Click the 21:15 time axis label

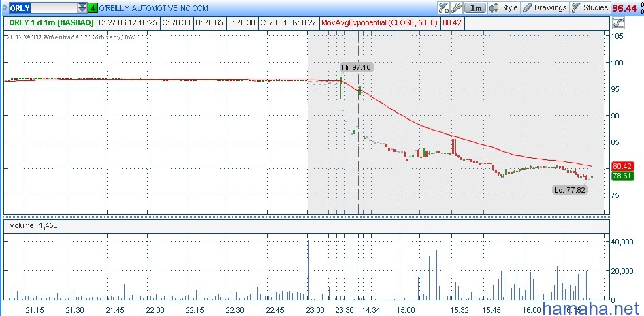(35, 309)
